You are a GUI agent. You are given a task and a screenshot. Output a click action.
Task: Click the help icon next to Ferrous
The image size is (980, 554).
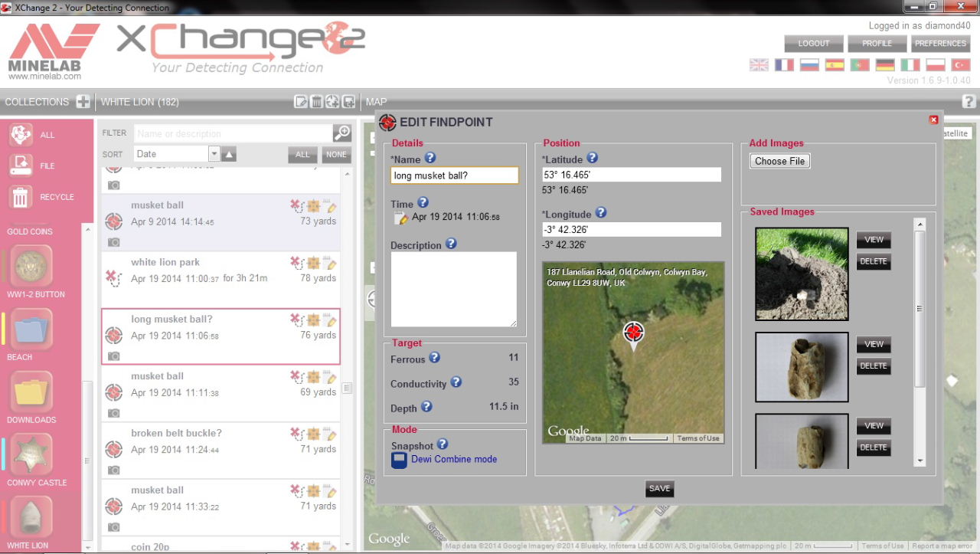click(435, 358)
